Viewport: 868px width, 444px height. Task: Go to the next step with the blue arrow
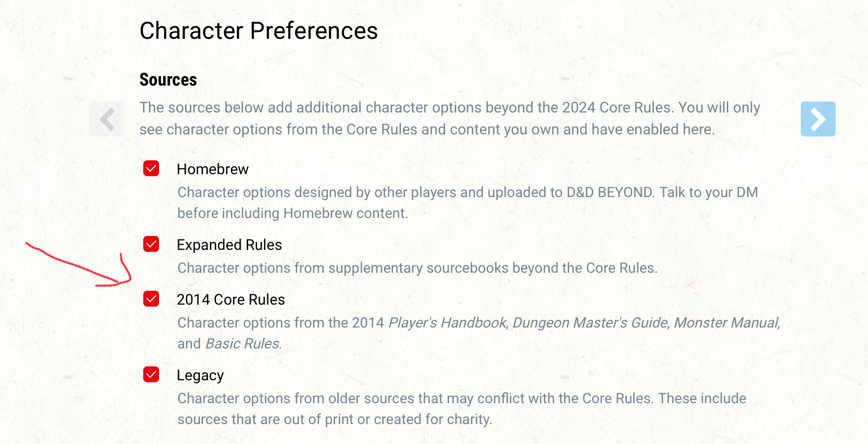coord(818,119)
